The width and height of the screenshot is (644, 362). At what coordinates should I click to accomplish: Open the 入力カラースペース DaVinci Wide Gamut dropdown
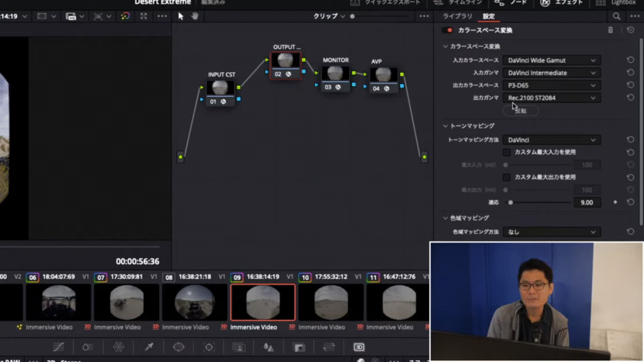[x=552, y=60]
